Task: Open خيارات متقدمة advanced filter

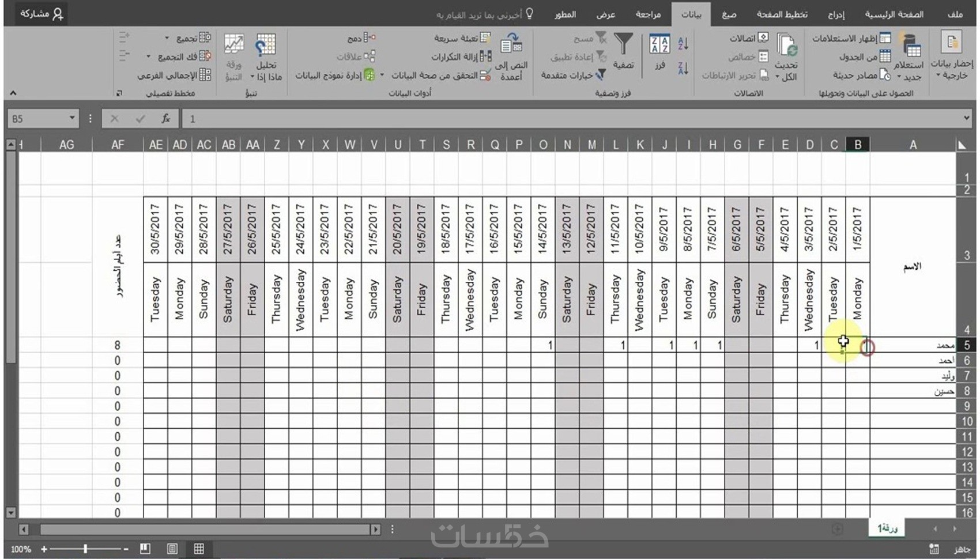Action: point(574,75)
